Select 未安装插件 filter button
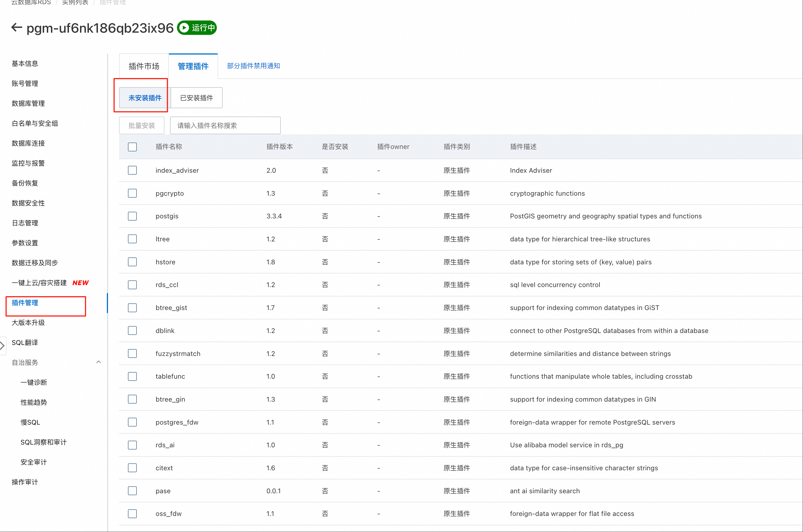 pyautogui.click(x=145, y=98)
